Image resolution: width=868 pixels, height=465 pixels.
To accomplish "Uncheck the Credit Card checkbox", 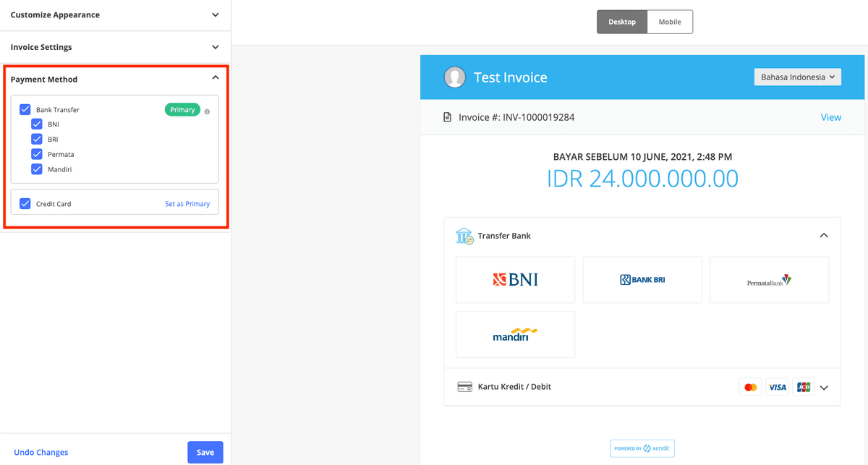I will [25, 204].
